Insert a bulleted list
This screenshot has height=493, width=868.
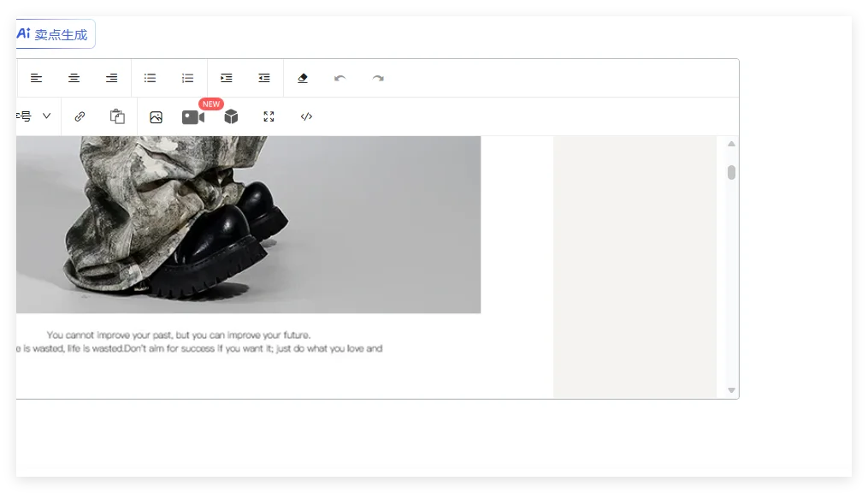pyautogui.click(x=150, y=78)
